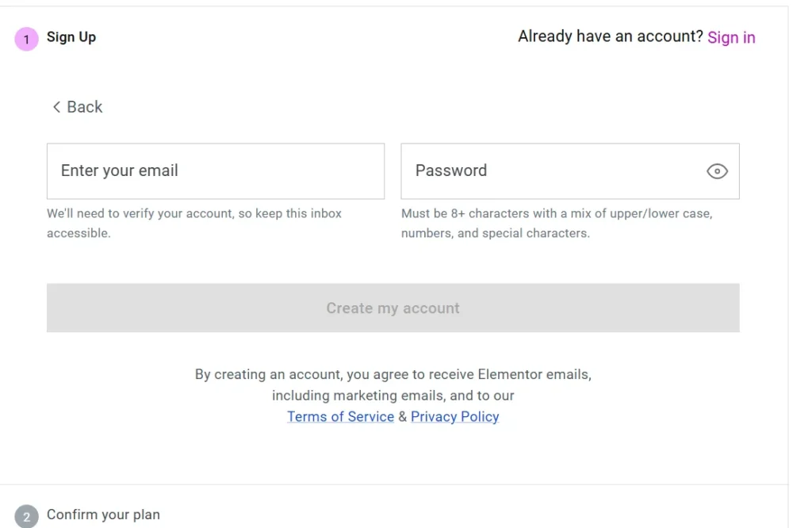Image resolution: width=812 pixels, height=528 pixels.
Task: Follow the Sign in link
Action: coord(731,37)
